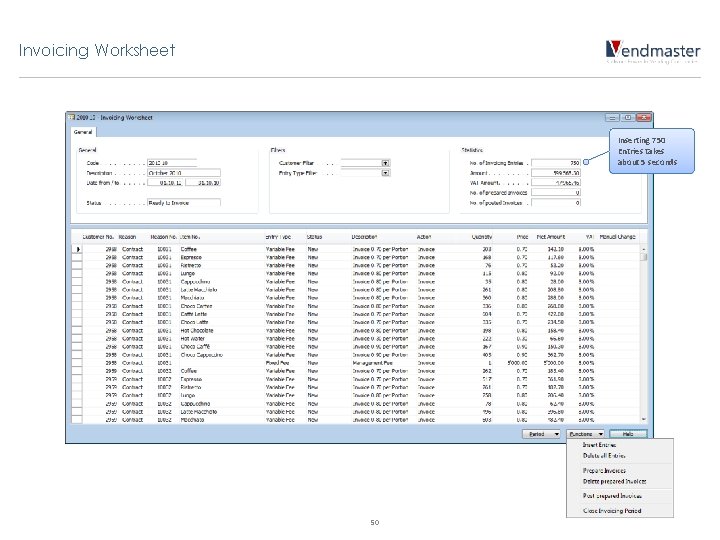This screenshot has width=720, height=540.
Task: Click 'Lungo' cell in Reason No. 10052 row
Action: point(188,395)
